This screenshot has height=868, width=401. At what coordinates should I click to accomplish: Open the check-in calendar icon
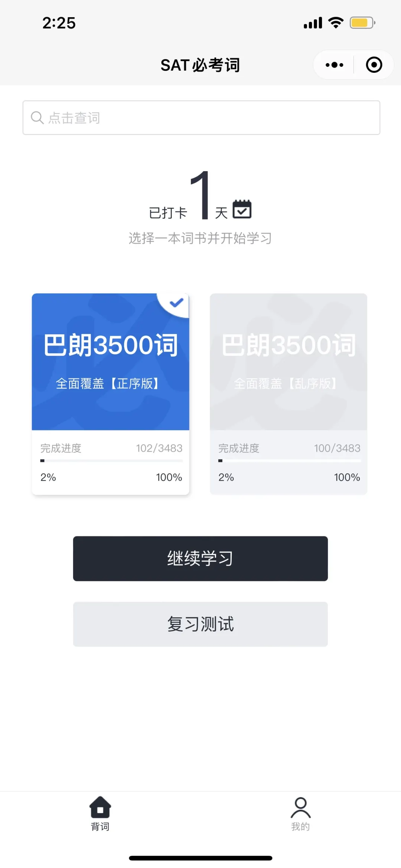point(242,209)
